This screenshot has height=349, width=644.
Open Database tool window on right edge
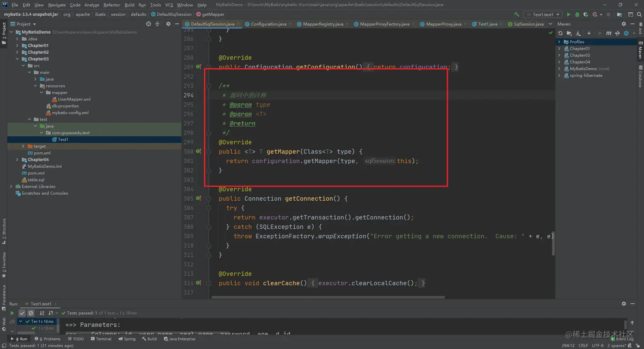(x=641, y=77)
